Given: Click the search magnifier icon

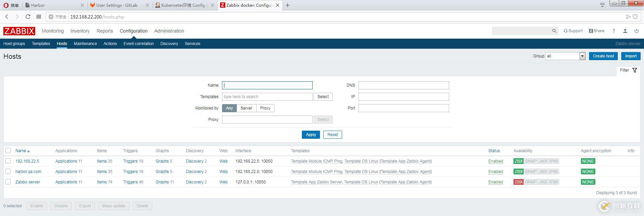Looking at the screenshot, I should (x=554, y=31).
